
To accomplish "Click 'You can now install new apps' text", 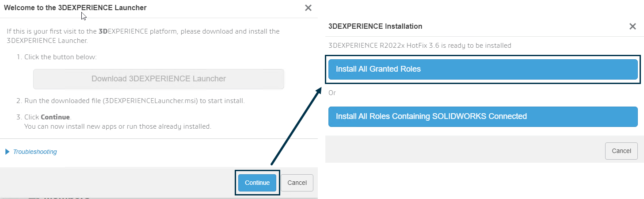I will click(118, 126).
